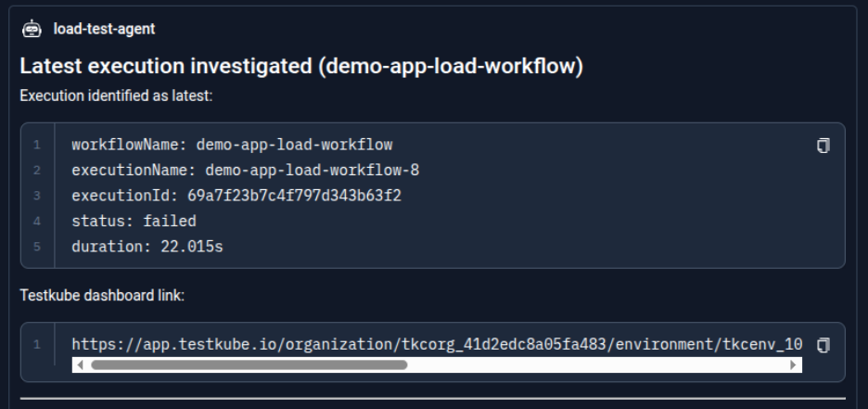
Task: Click the 'status: failed' line
Action: tap(134, 222)
